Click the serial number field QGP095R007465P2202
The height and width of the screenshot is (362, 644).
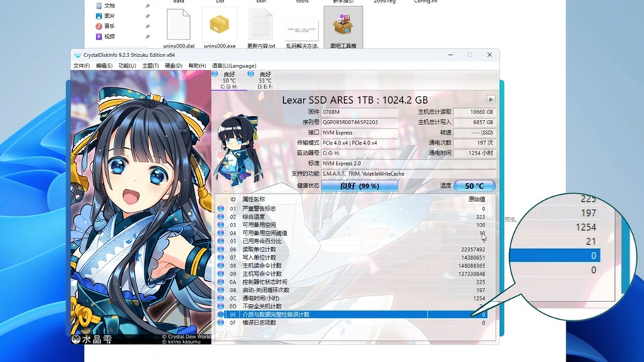359,122
